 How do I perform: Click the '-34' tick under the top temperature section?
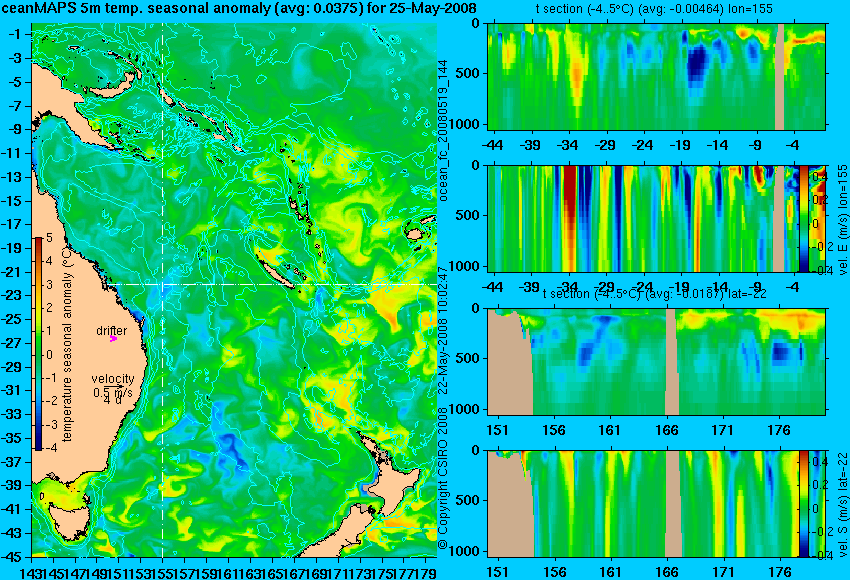coord(568,145)
